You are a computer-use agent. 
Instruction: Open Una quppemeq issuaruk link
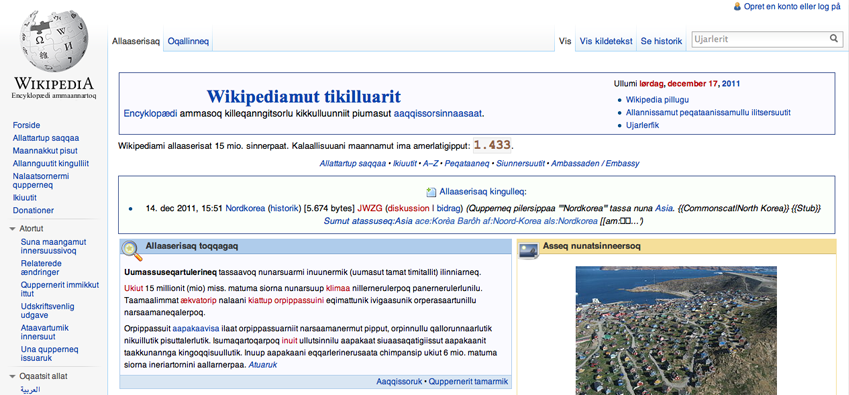49,353
